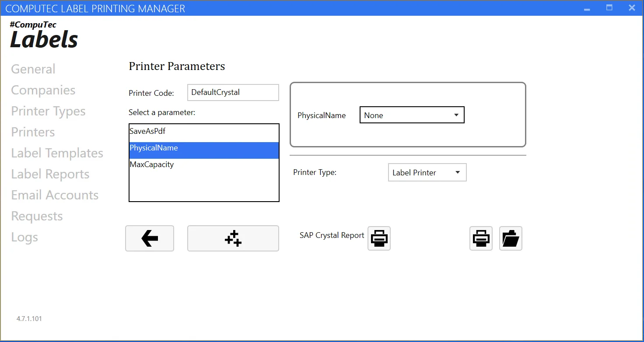
Task: Click the back arrow button
Action: point(150,238)
